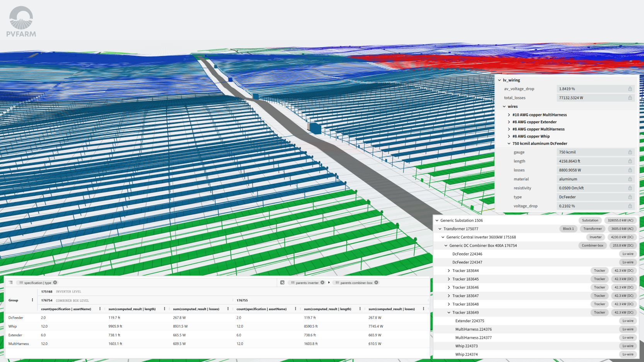The image size is (644, 362).
Task: Click the Block 1 badge on Transformer 175077
Action: 568,228
